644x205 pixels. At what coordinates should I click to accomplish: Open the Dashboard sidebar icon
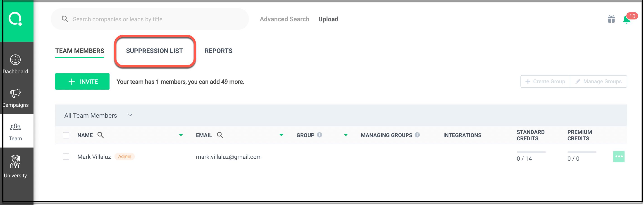[x=15, y=60]
